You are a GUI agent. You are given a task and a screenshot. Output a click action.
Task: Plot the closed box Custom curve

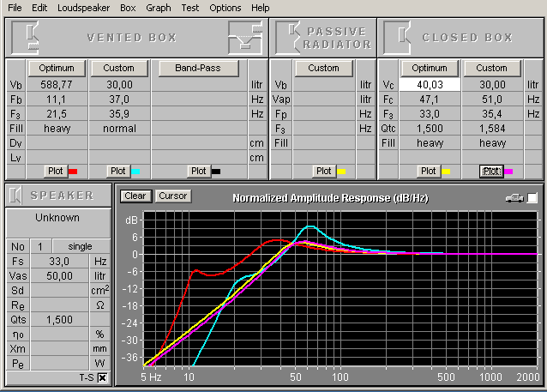tap(491, 171)
